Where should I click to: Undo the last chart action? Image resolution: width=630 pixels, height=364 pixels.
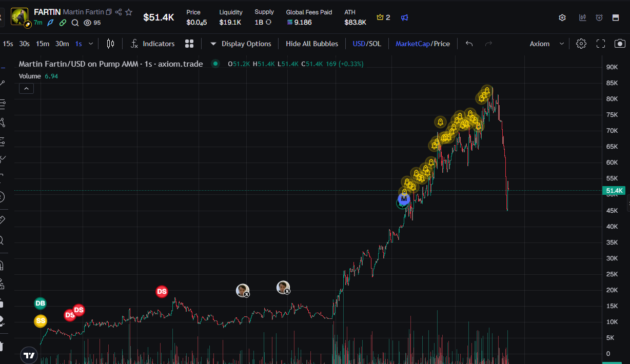point(469,44)
